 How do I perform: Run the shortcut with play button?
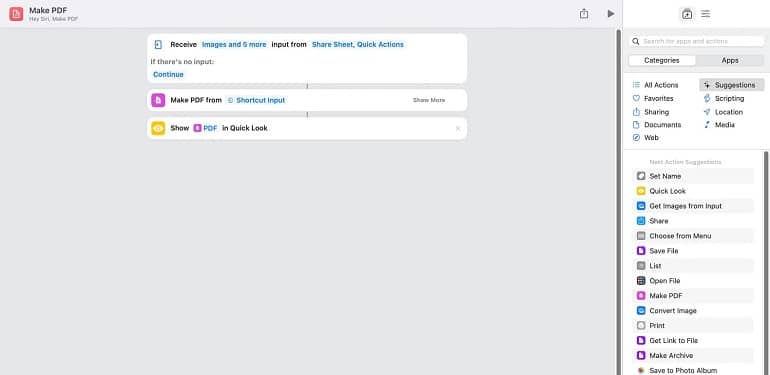point(610,14)
